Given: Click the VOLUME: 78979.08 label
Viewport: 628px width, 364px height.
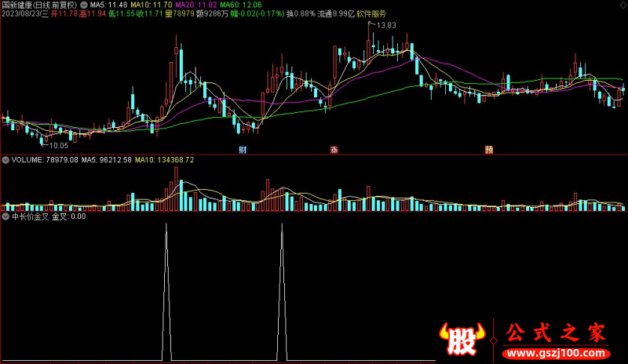Looking at the screenshot, I should click(x=45, y=160).
